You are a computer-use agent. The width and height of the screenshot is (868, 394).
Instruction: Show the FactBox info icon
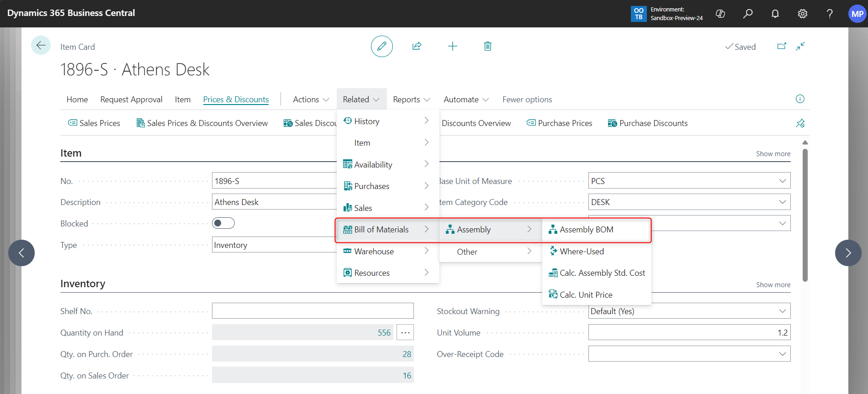click(800, 99)
